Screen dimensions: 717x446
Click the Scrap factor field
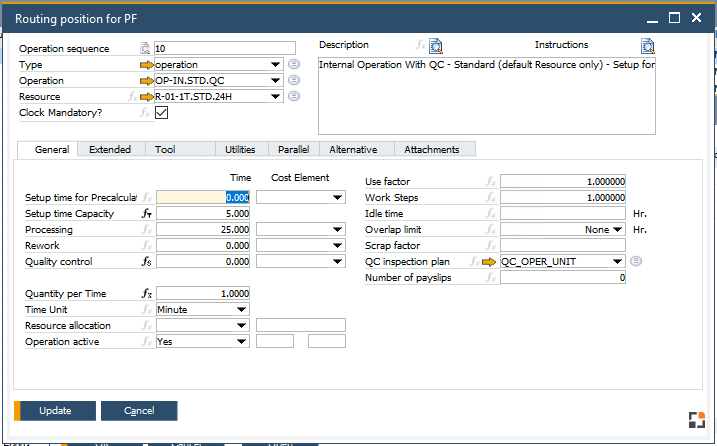click(x=563, y=246)
